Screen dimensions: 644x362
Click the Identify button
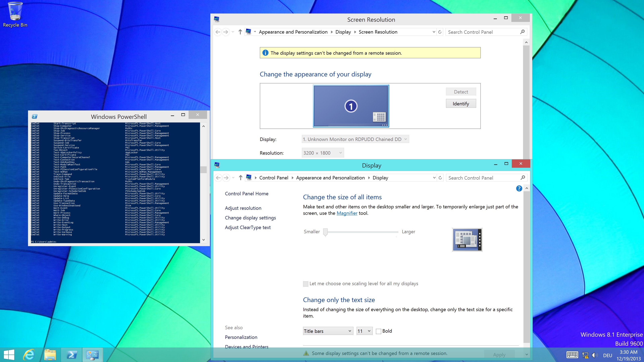coord(461,104)
